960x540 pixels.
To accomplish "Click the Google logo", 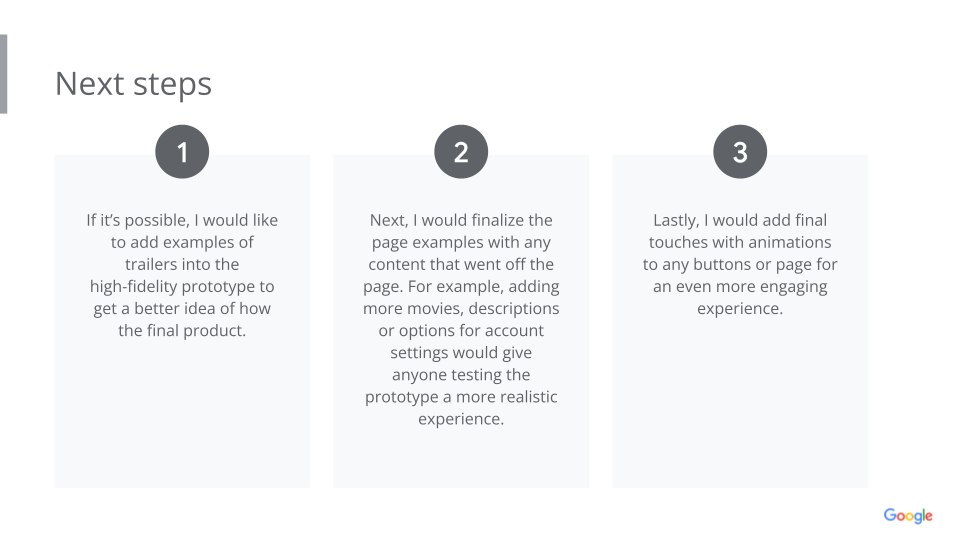I will click(907, 516).
